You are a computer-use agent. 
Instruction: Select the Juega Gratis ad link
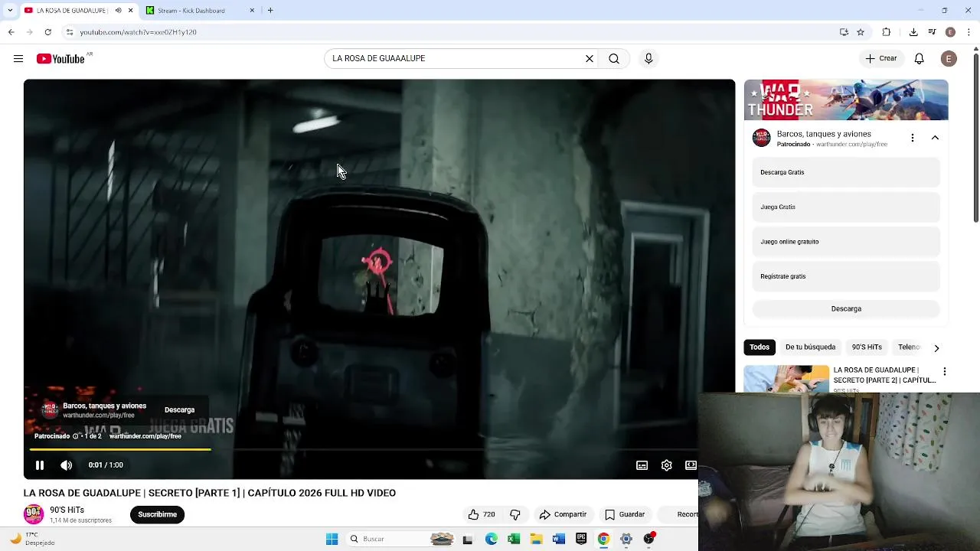(846, 207)
